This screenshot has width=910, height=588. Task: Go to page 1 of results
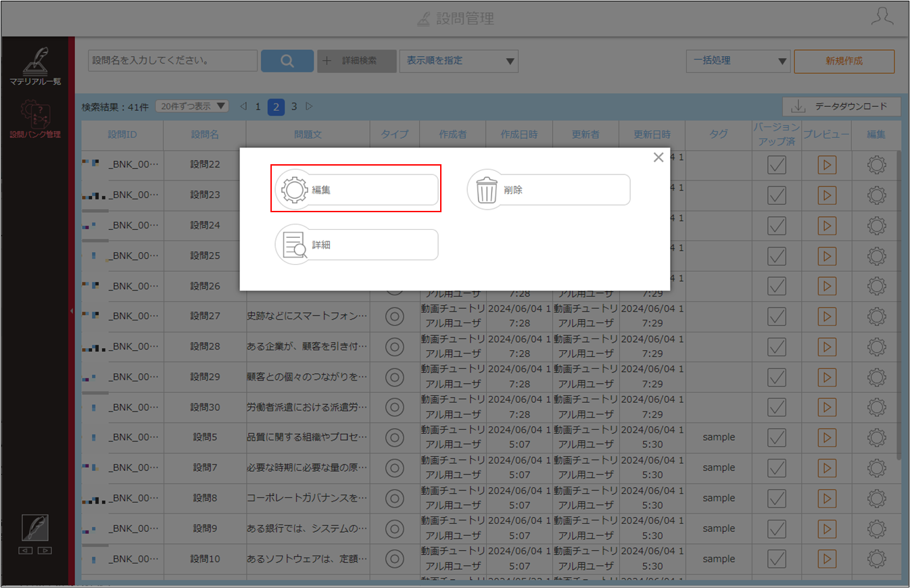coord(258,107)
